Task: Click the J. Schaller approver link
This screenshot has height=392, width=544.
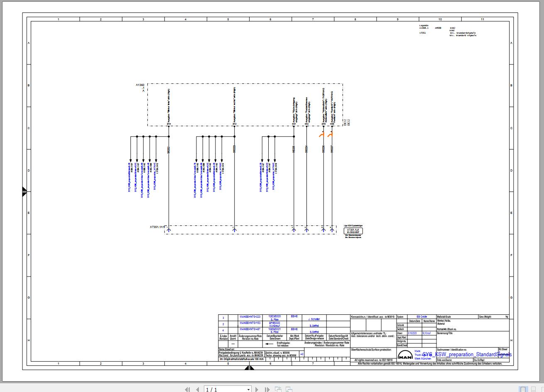Action: pos(315,319)
